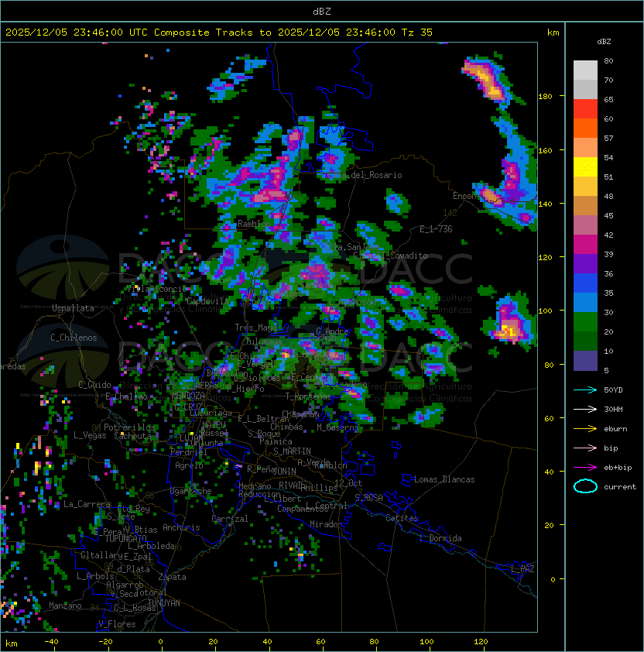Click the 'dBZ' title at top center
Screen dimensions: 644x652
[x=322, y=12]
